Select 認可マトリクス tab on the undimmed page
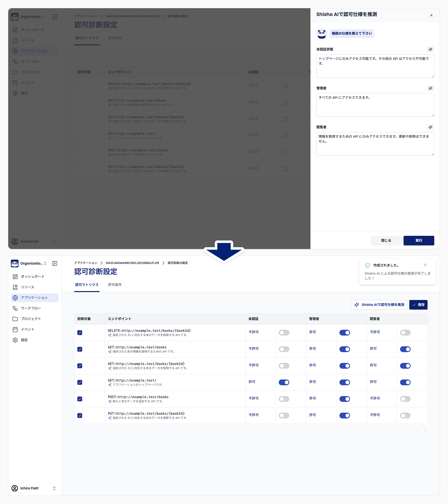 click(x=87, y=285)
